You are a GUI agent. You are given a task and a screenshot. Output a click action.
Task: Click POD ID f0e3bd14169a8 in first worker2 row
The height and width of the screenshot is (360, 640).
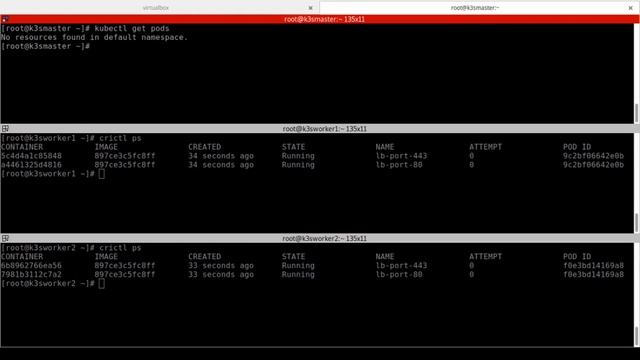pyautogui.click(x=593, y=266)
